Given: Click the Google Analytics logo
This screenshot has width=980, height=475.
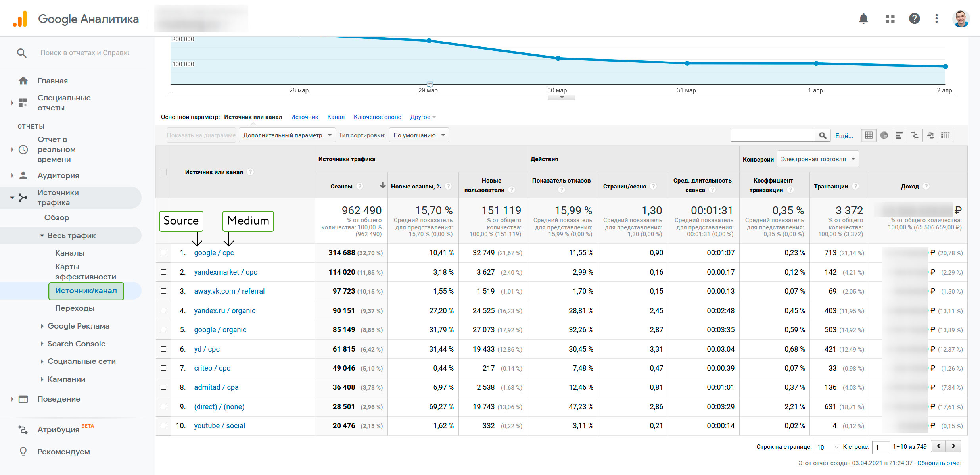Looking at the screenshot, I should point(20,19).
